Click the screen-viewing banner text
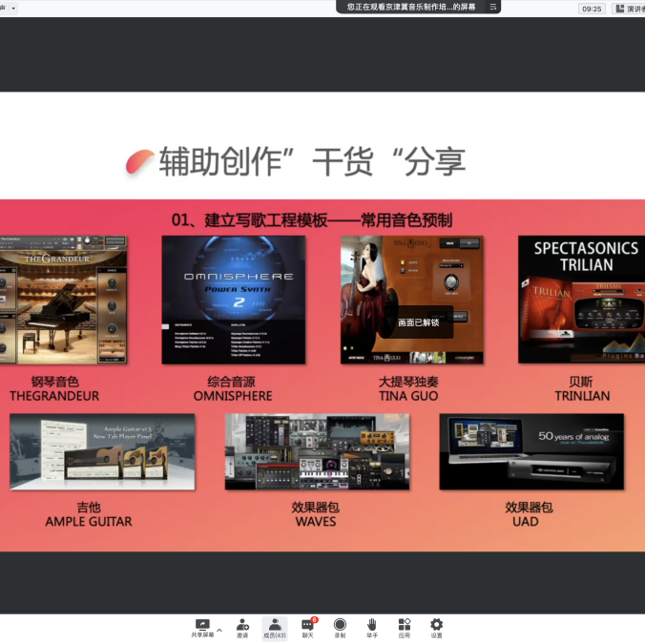The height and width of the screenshot is (644, 645). click(410, 7)
